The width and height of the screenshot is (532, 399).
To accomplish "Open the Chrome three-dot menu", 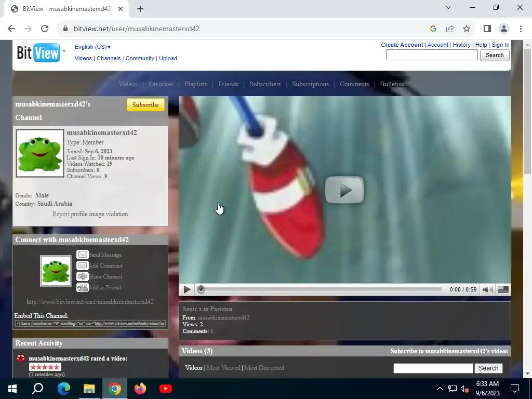I will click(521, 29).
